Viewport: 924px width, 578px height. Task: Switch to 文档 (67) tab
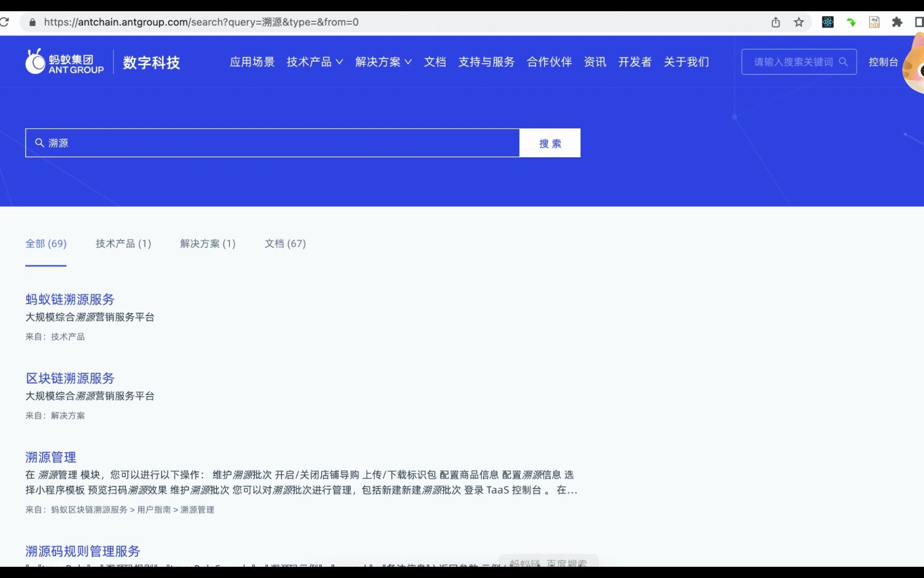[285, 244]
